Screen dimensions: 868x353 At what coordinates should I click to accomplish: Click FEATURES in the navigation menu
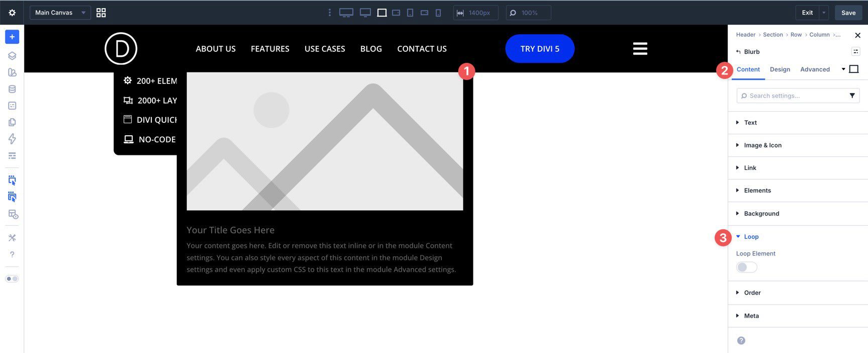[x=270, y=49]
